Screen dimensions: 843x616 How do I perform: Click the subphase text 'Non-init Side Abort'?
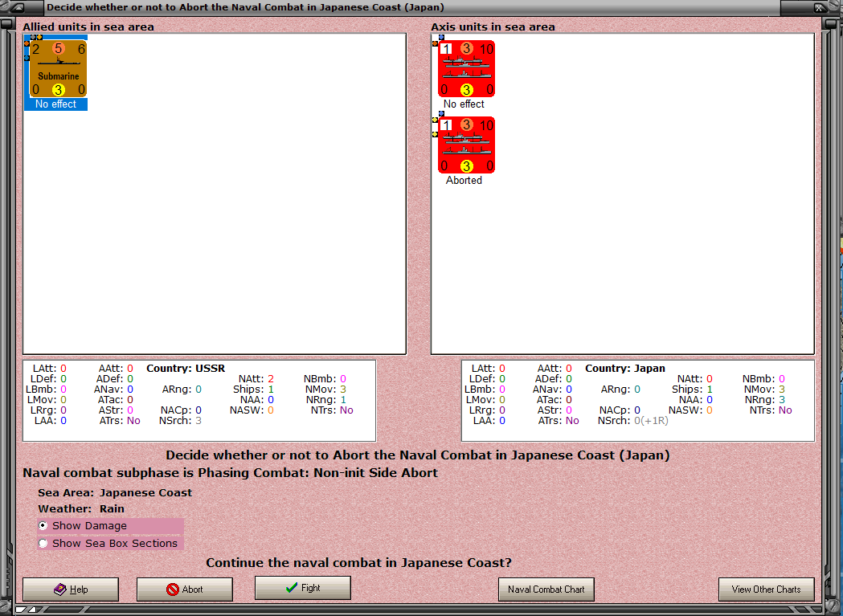click(375, 473)
